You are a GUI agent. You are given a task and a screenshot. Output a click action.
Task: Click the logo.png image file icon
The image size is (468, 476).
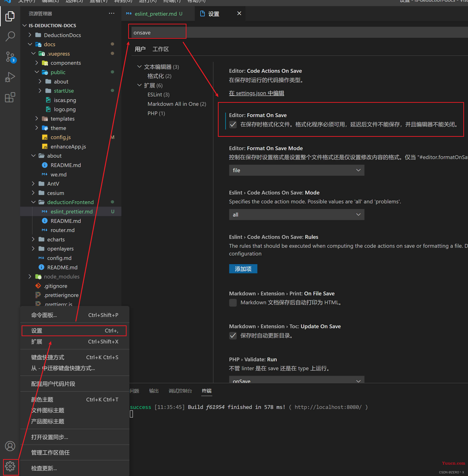(x=48, y=109)
